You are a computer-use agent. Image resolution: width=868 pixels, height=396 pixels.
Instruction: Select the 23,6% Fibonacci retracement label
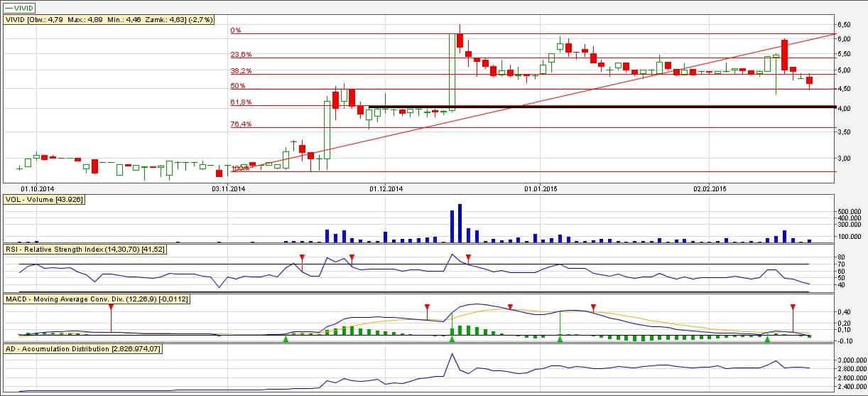pos(241,55)
